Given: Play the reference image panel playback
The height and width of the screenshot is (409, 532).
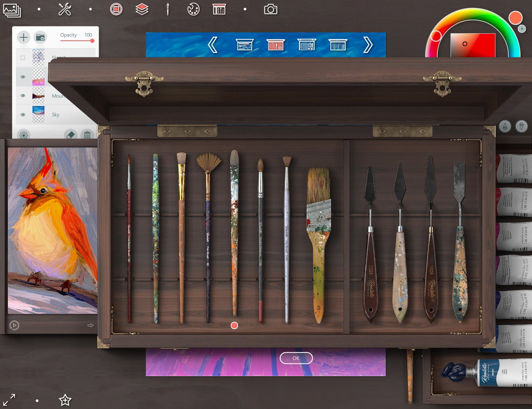Looking at the screenshot, I should (x=14, y=325).
